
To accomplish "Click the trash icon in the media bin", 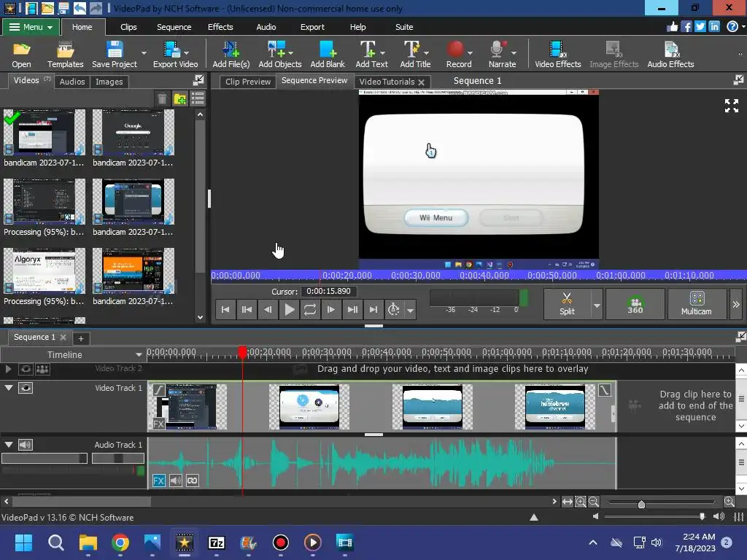I will click(162, 98).
